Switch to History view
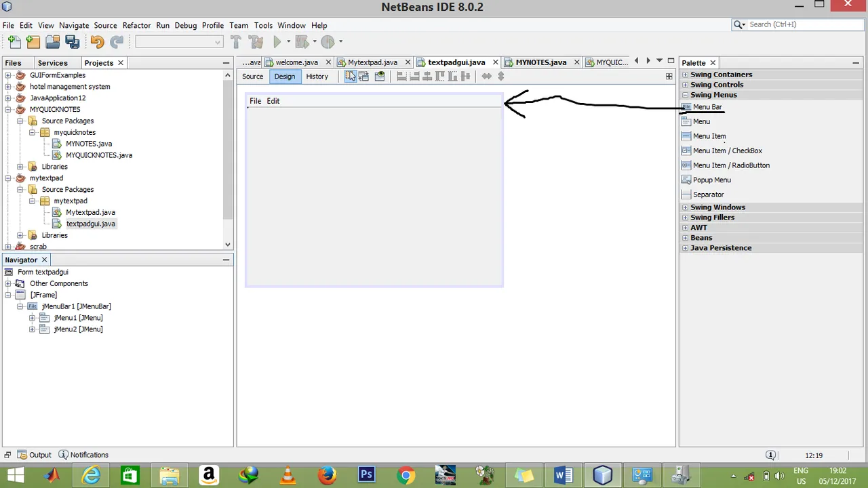The height and width of the screenshot is (488, 868). pyautogui.click(x=317, y=77)
